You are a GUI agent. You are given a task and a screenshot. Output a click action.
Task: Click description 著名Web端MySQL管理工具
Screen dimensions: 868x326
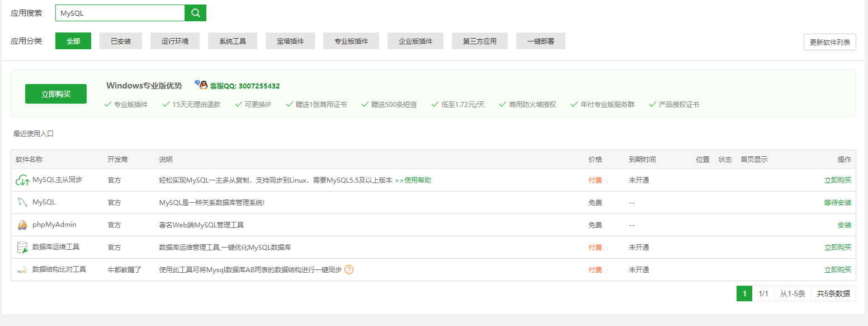201,225
